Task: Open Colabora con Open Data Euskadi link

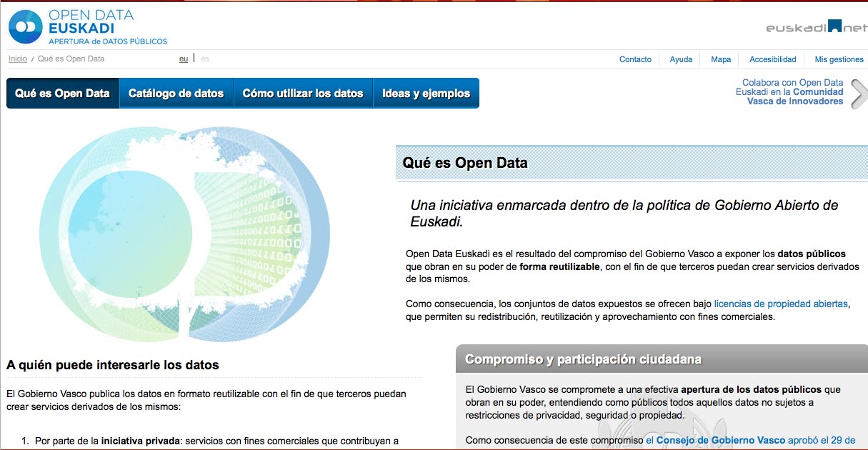Action: click(x=789, y=92)
